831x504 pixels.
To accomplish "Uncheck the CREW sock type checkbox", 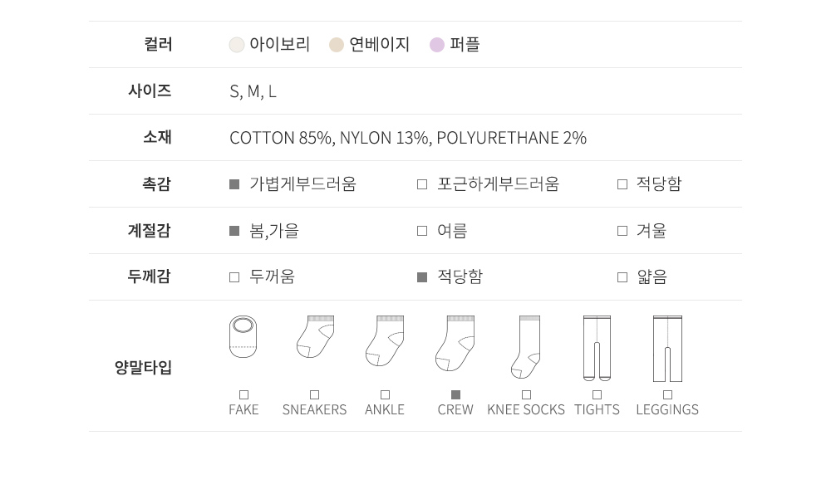I will click(455, 395).
